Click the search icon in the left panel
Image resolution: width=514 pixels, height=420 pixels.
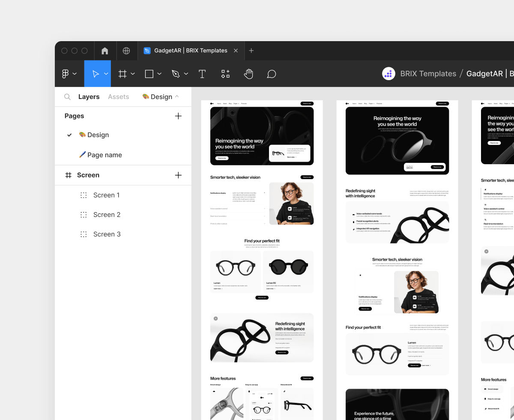click(x=67, y=96)
